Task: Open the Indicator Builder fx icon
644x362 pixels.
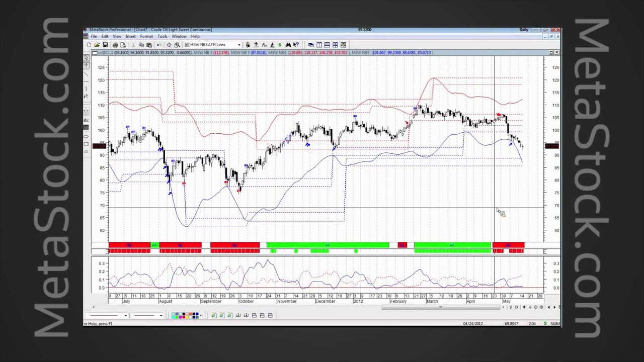Action: [264, 45]
